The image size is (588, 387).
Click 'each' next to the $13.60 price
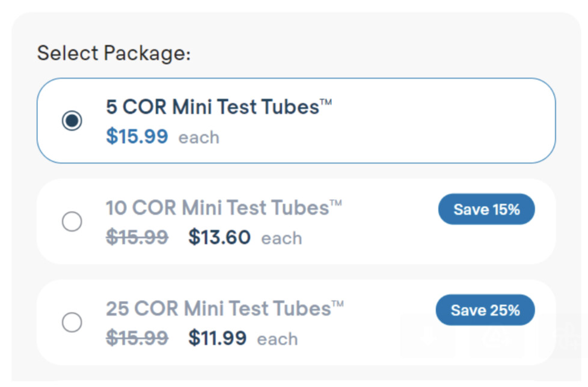[281, 238]
